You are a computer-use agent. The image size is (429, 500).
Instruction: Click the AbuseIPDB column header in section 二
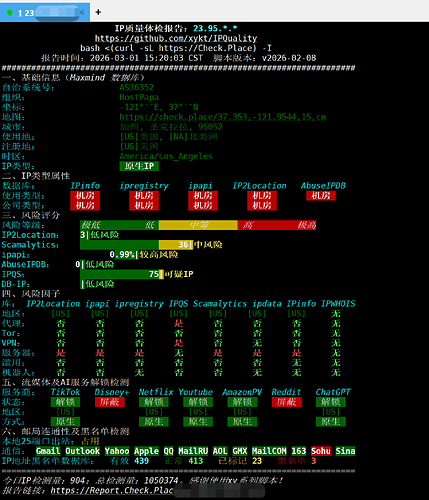pyautogui.click(x=323, y=186)
